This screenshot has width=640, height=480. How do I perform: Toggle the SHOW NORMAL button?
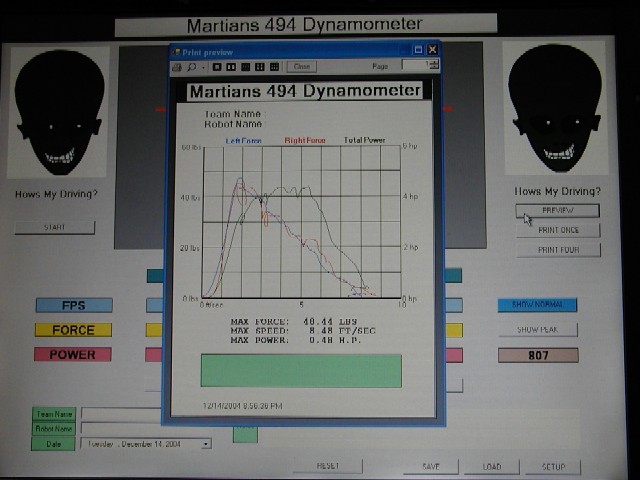click(x=537, y=304)
